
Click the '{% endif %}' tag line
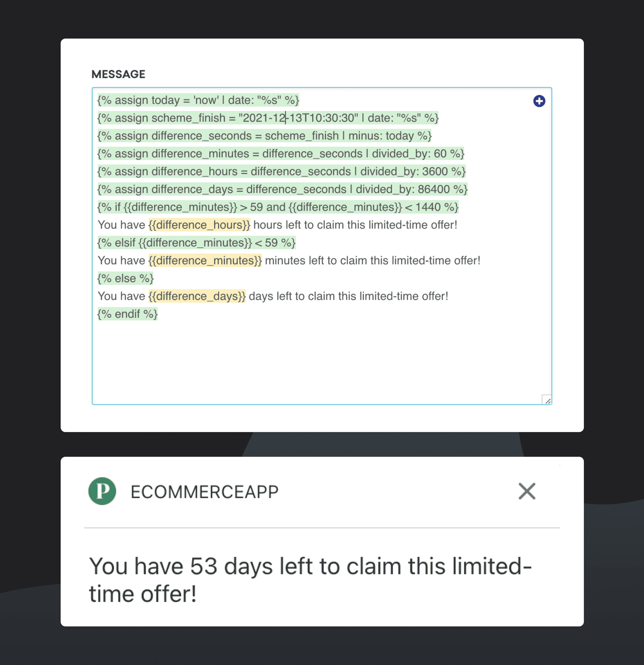(127, 314)
